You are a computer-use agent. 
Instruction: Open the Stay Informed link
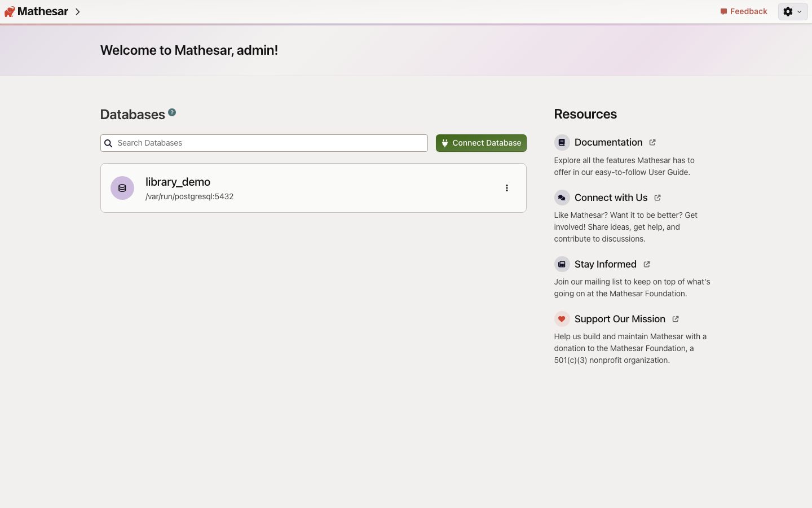click(605, 264)
